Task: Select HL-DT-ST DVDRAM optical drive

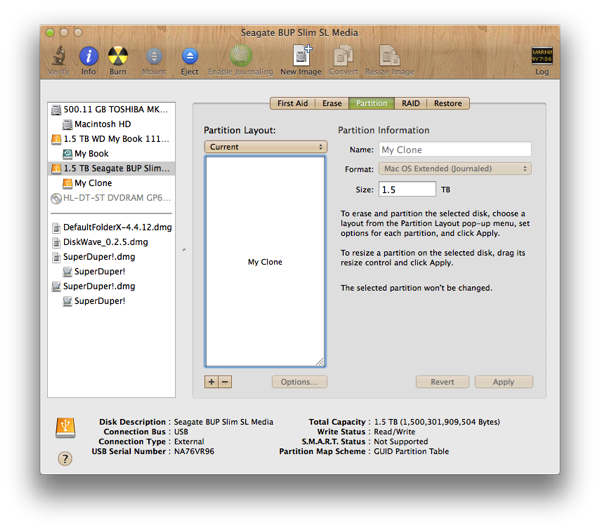Action: click(111, 197)
